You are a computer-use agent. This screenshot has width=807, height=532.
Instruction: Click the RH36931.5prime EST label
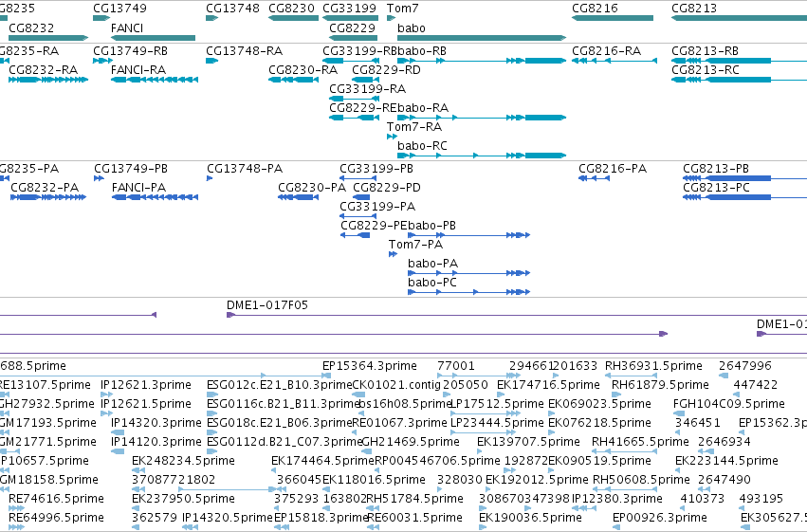[653, 366]
